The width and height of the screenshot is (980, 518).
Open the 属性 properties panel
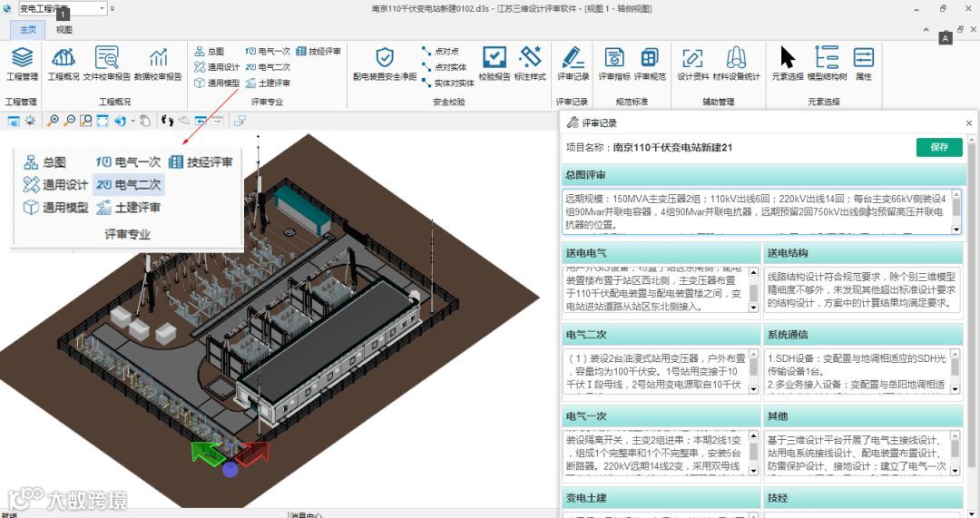tap(864, 64)
